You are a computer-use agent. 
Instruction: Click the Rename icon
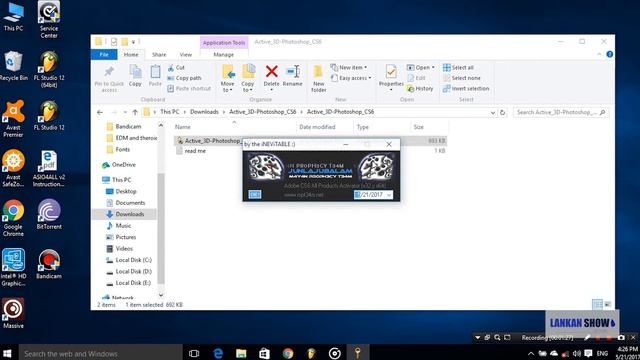point(293,71)
